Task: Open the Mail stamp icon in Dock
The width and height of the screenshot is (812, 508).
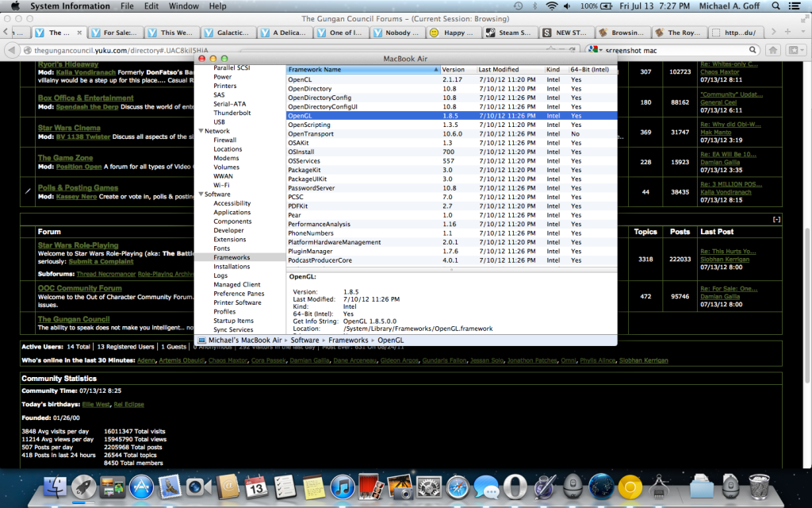Action: pyautogui.click(x=170, y=488)
